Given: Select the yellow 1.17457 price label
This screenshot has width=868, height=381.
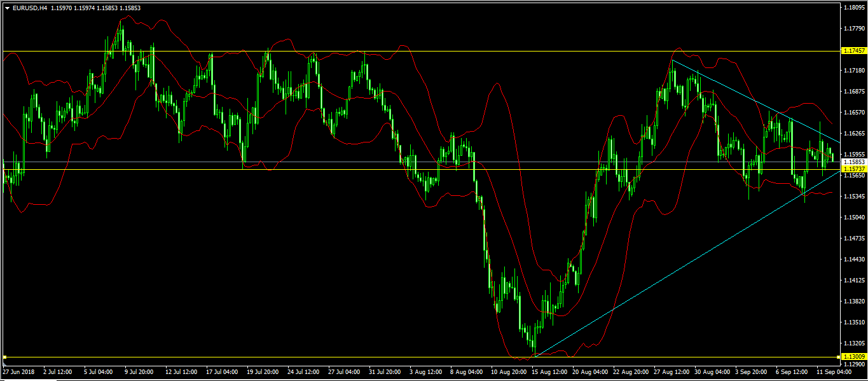Looking at the screenshot, I should pos(853,50).
